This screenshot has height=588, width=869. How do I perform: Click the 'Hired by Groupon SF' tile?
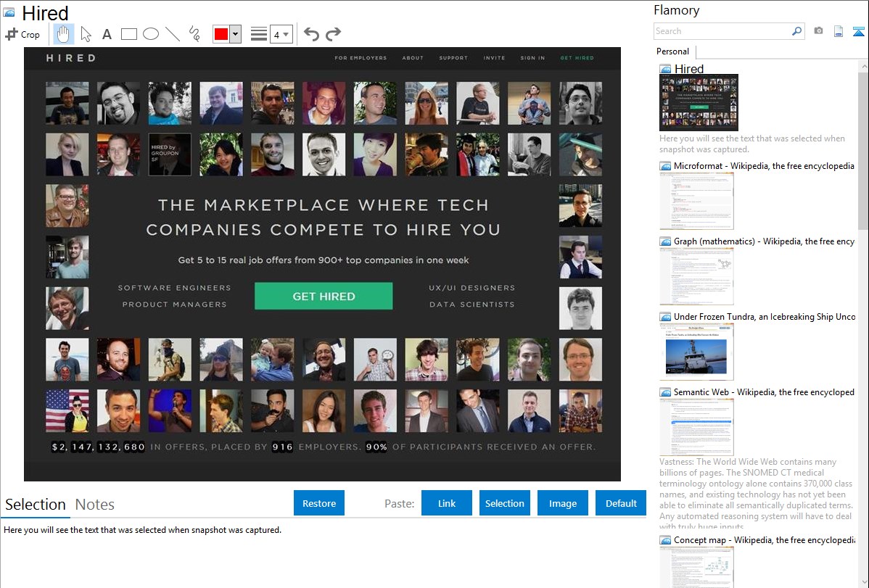(170, 154)
